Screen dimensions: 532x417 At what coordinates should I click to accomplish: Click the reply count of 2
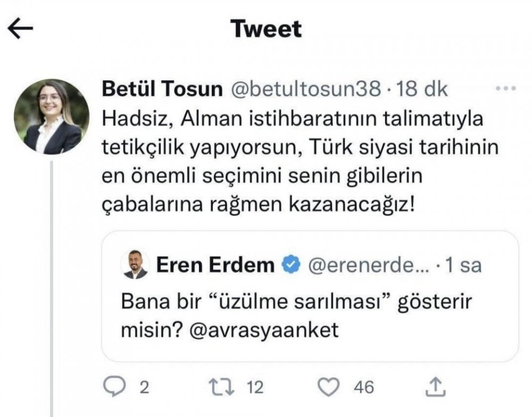pyautogui.click(x=143, y=387)
